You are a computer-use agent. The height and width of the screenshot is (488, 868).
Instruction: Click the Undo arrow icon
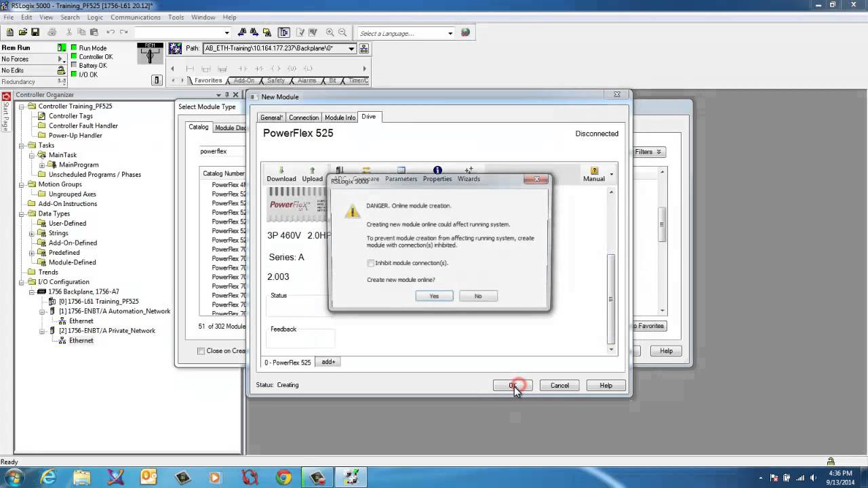111,32
